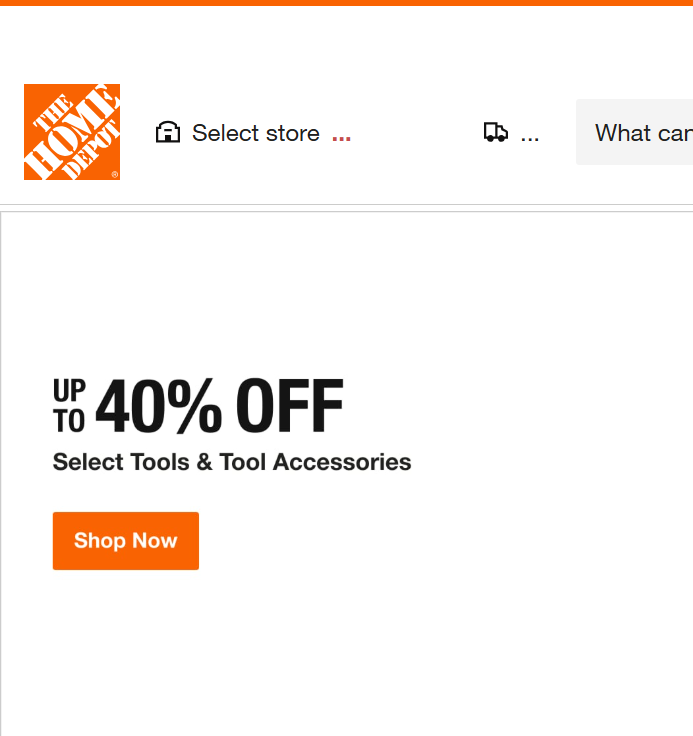Click the Home Depot logo
Viewport: 693px width, 736px height.
pos(72,132)
